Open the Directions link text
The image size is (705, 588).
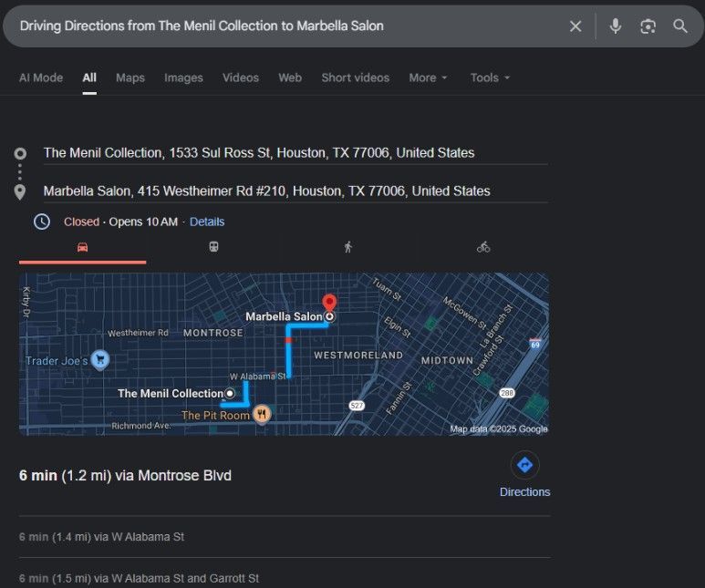tap(524, 491)
